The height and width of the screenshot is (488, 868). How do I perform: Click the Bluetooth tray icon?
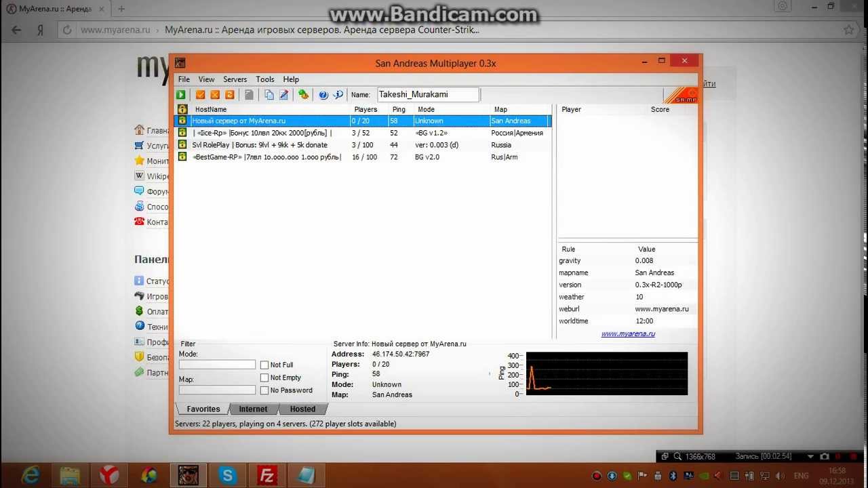[673, 475]
